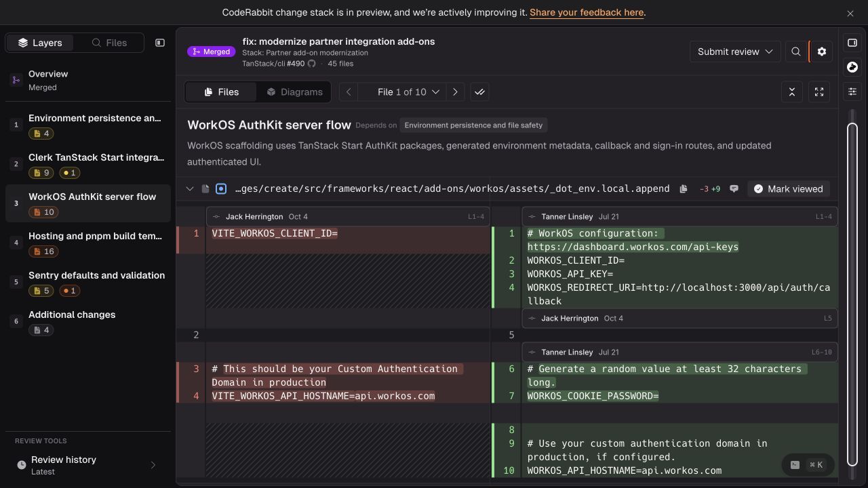868x488 pixels.
Task: Click Jack Herrington Oct 4 blame header L1-4
Action: (x=347, y=217)
